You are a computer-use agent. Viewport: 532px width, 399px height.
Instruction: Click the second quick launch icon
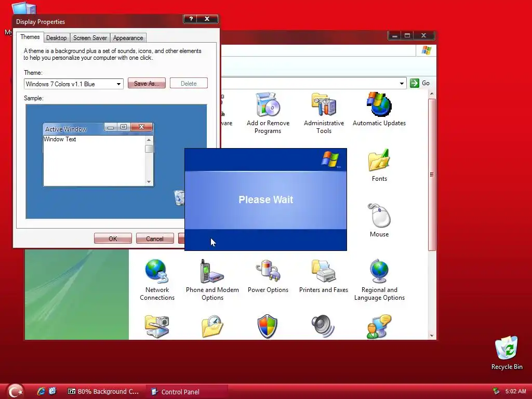52,391
